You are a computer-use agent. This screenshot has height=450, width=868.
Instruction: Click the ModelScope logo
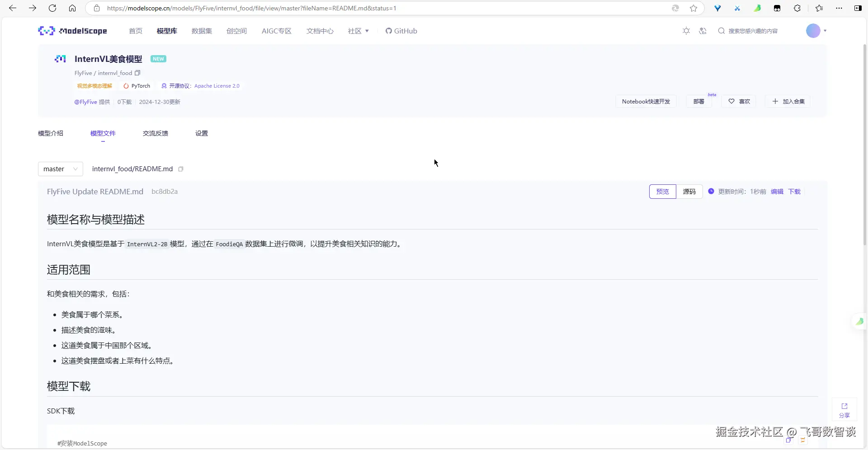pos(72,31)
